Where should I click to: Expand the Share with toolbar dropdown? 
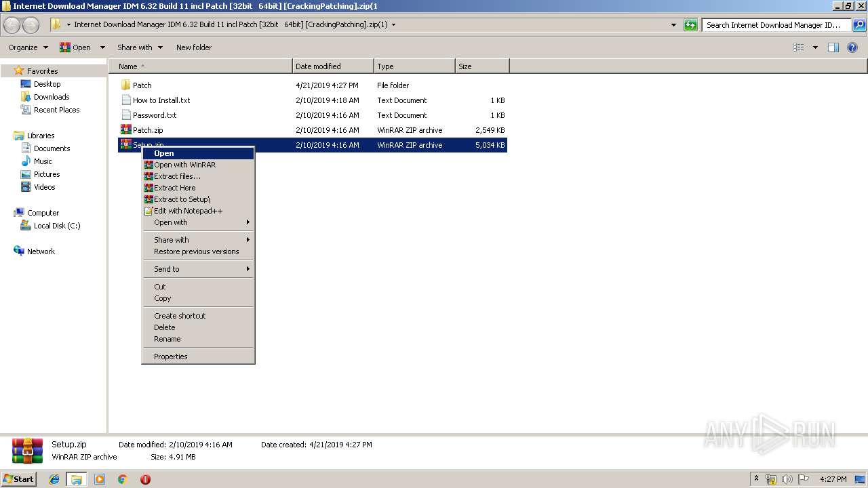point(140,47)
